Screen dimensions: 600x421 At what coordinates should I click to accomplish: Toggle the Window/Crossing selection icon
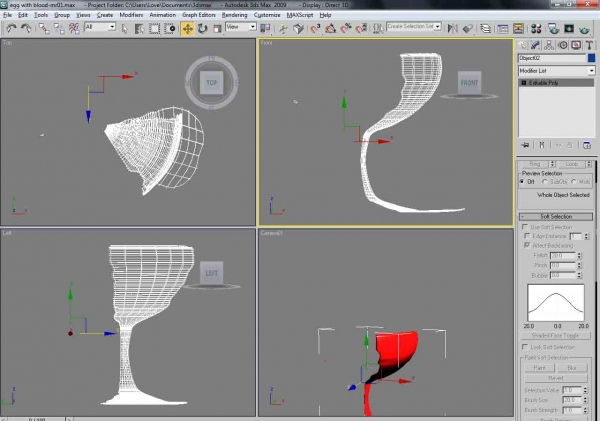pos(170,29)
